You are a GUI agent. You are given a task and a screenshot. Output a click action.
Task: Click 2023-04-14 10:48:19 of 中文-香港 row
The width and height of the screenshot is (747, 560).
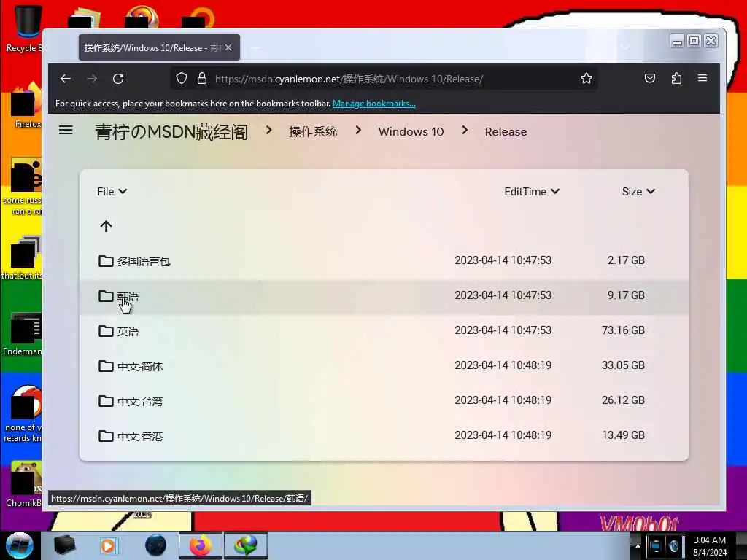pyautogui.click(x=503, y=435)
